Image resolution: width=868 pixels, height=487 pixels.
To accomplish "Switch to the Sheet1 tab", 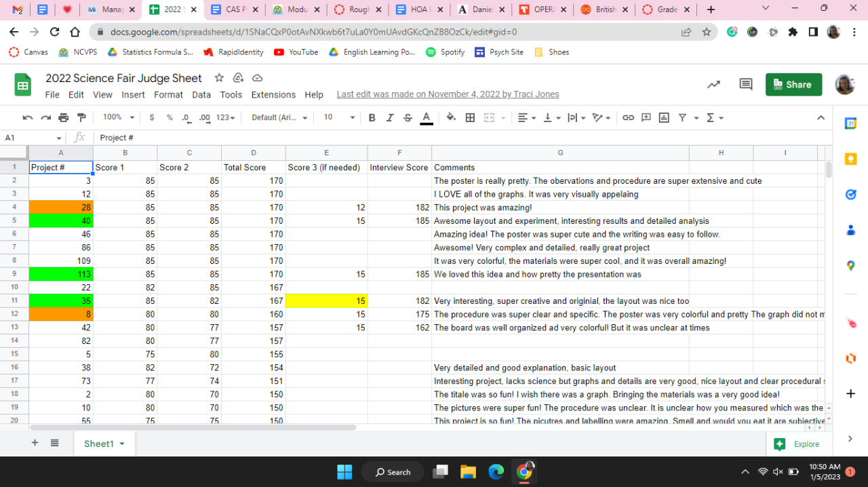I will click(x=99, y=444).
